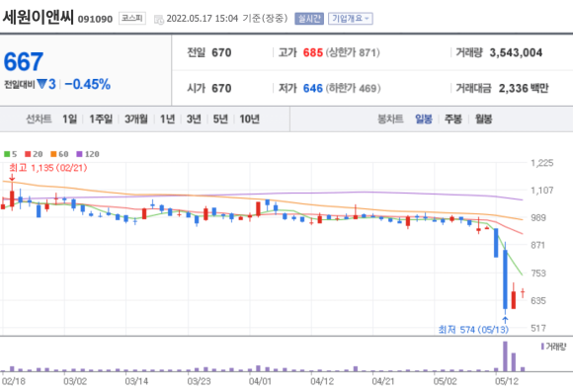573x392 pixels.
Task: Select the 10년 line chart tab
Action: point(250,118)
